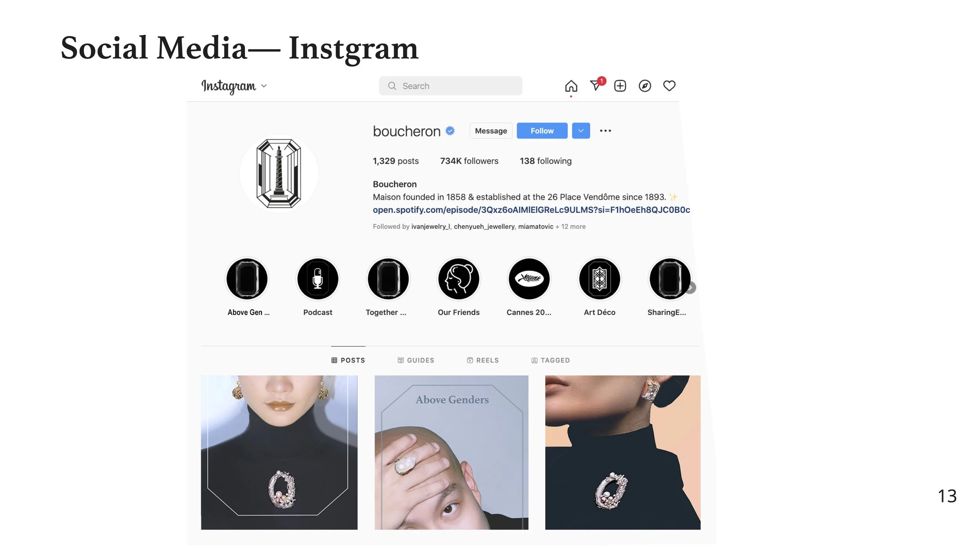The height and width of the screenshot is (548, 980).
Task: Open the Above Genders post thumbnail
Action: coord(451,452)
